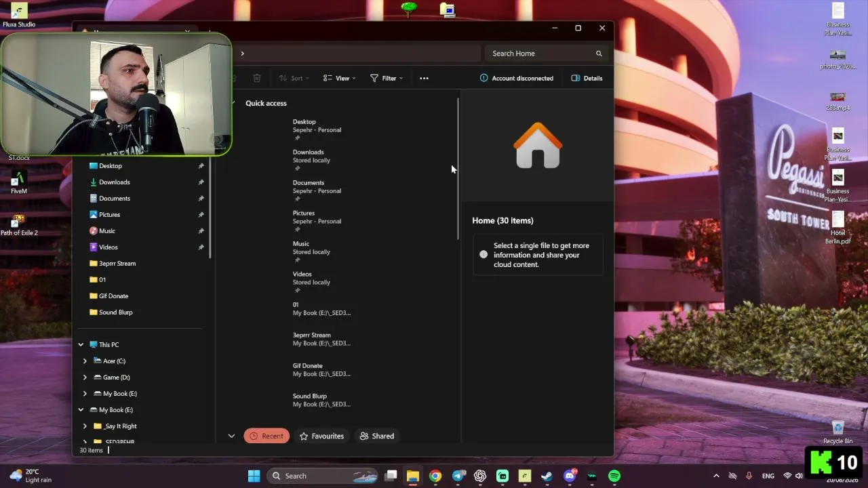
Task: Click the taskbar Search box
Action: (x=322, y=476)
